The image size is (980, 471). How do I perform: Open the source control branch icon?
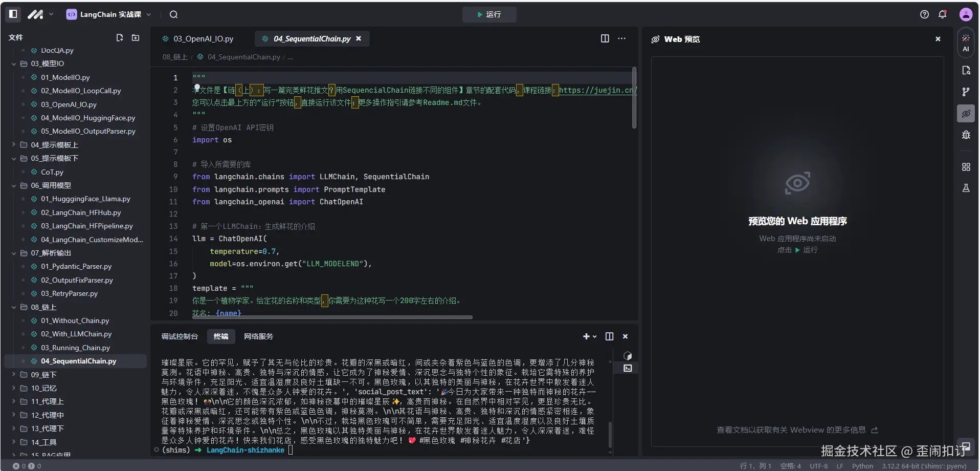coord(966,92)
